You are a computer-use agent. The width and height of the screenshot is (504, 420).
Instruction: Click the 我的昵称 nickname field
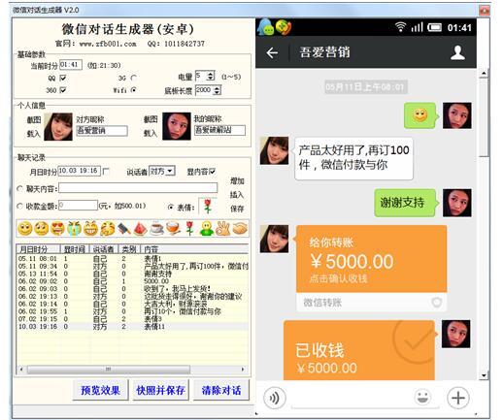(219, 130)
